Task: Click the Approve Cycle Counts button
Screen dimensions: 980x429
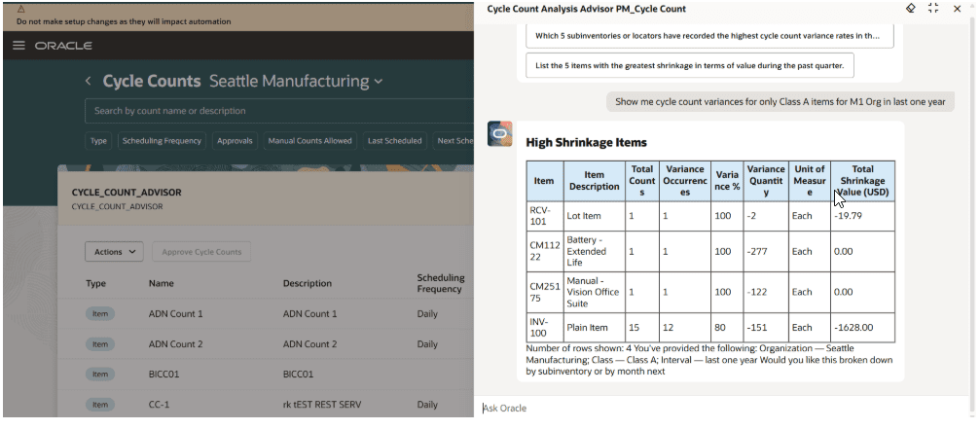Action: (201, 252)
